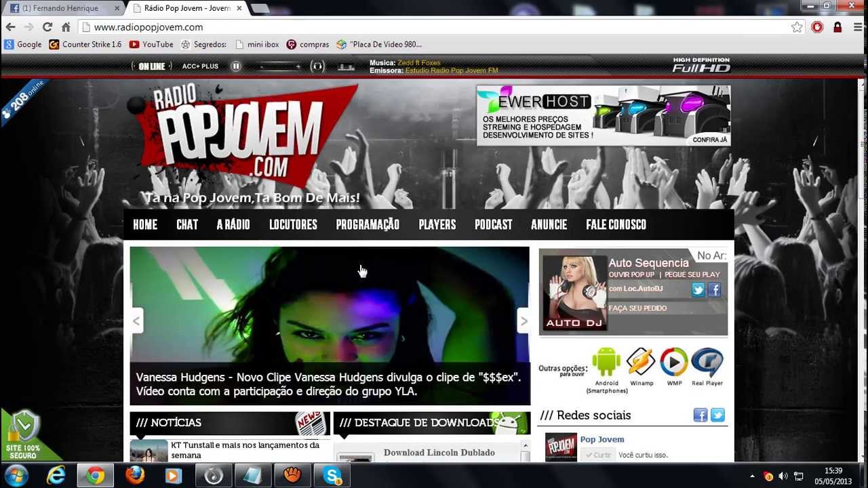868x488 pixels.
Task: Open the YouTube bookmark
Action: tap(151, 45)
